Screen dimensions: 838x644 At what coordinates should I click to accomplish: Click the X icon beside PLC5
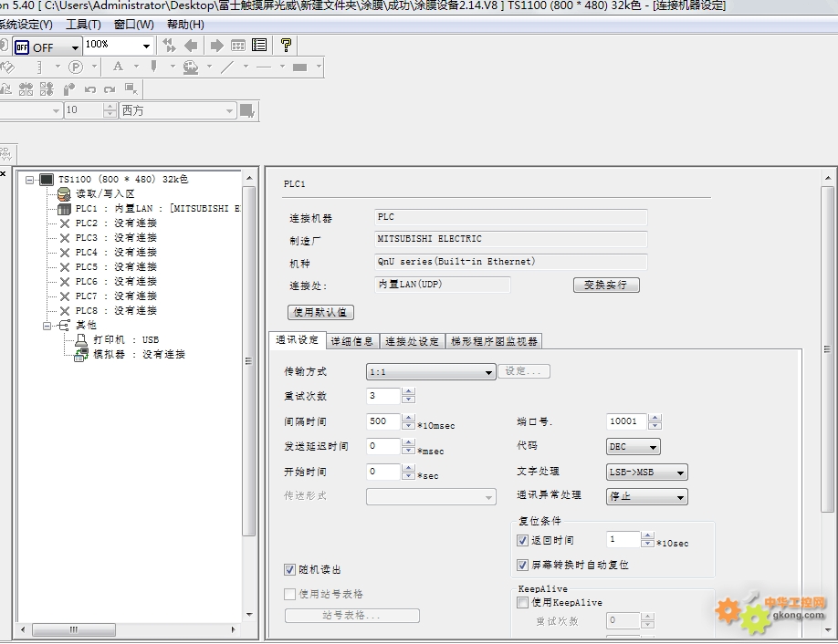(x=65, y=267)
